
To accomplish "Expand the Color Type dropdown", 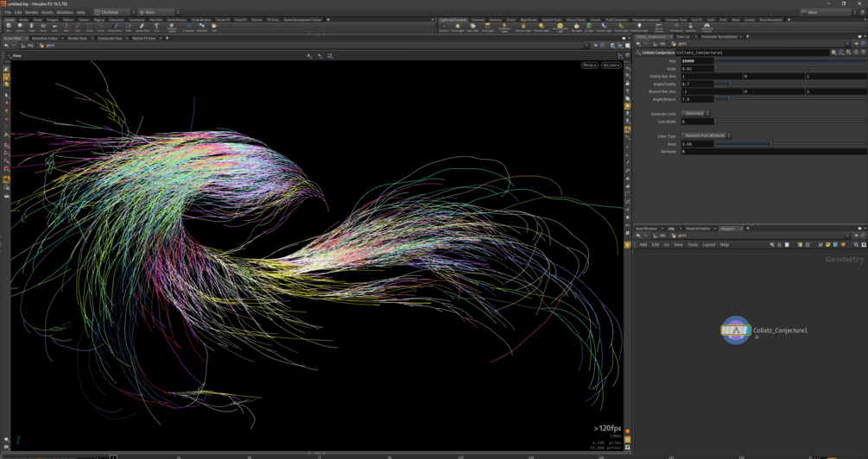I will coord(706,136).
